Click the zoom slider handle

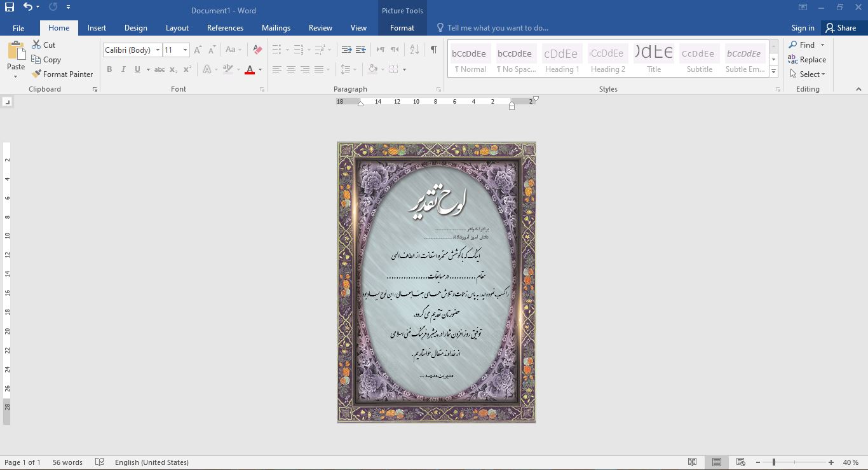pyautogui.click(x=773, y=462)
